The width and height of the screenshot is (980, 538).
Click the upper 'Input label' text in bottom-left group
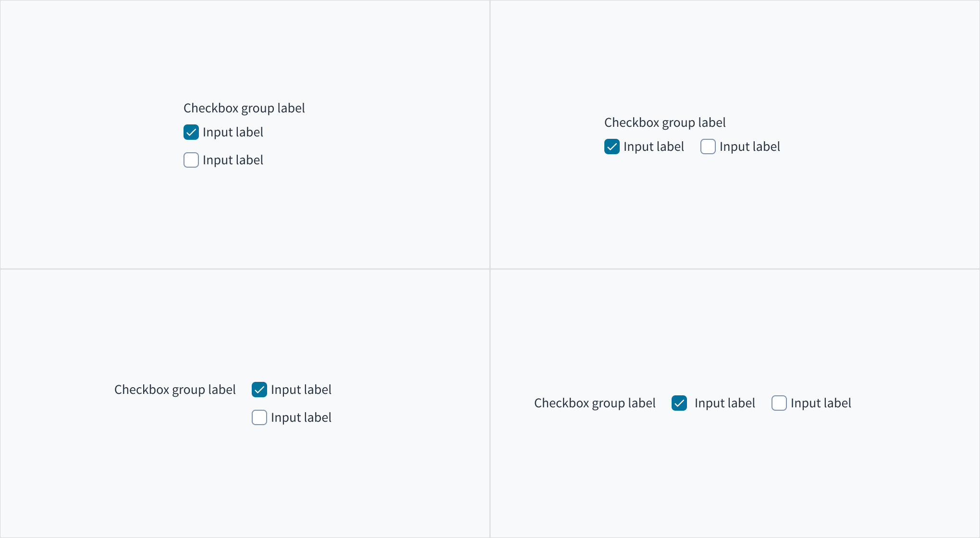point(302,390)
